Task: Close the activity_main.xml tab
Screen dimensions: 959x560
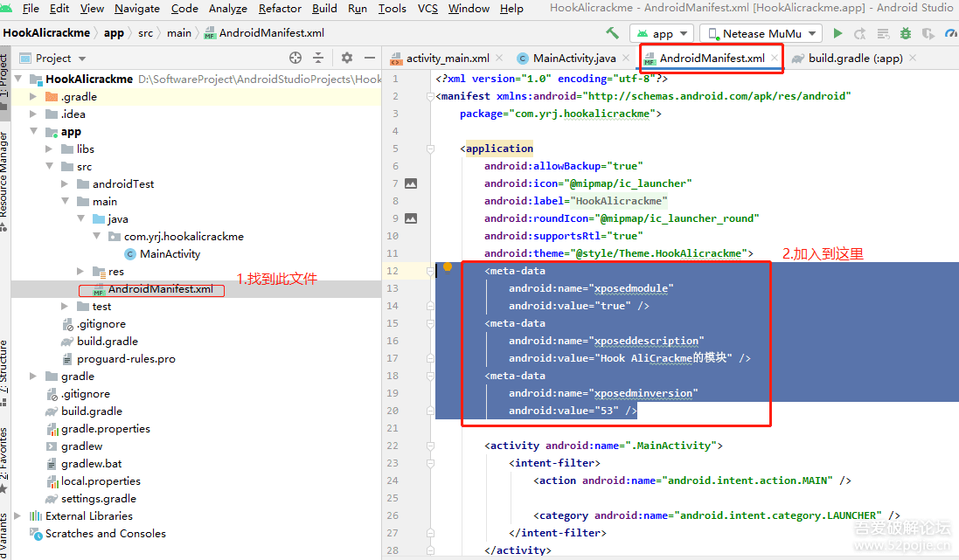Action: point(499,58)
